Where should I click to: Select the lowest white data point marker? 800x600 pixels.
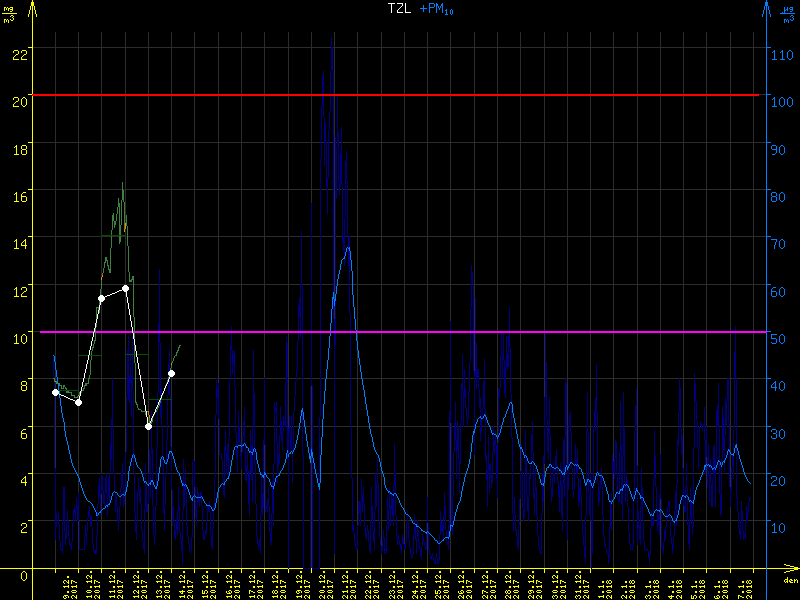pos(148,427)
